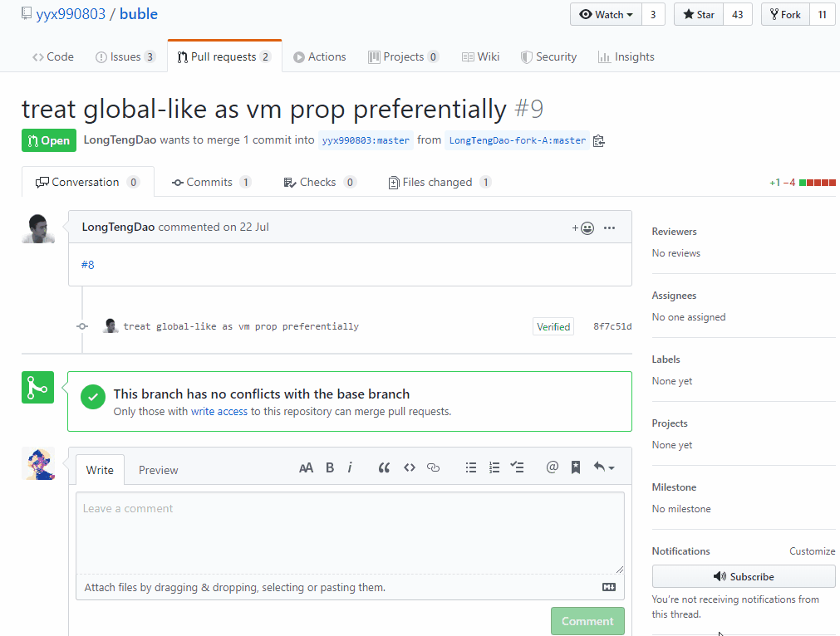Click the LongTengDao-fork-A:master head branch
840x636 pixels.
(x=518, y=140)
